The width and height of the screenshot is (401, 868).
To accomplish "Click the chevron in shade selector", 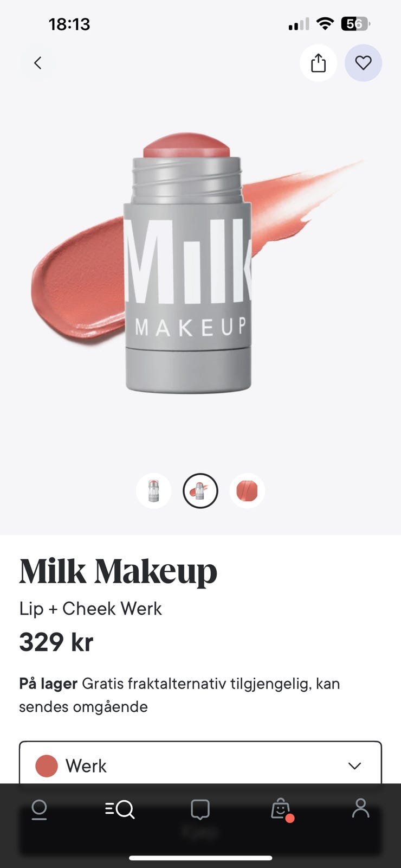I will tap(354, 766).
